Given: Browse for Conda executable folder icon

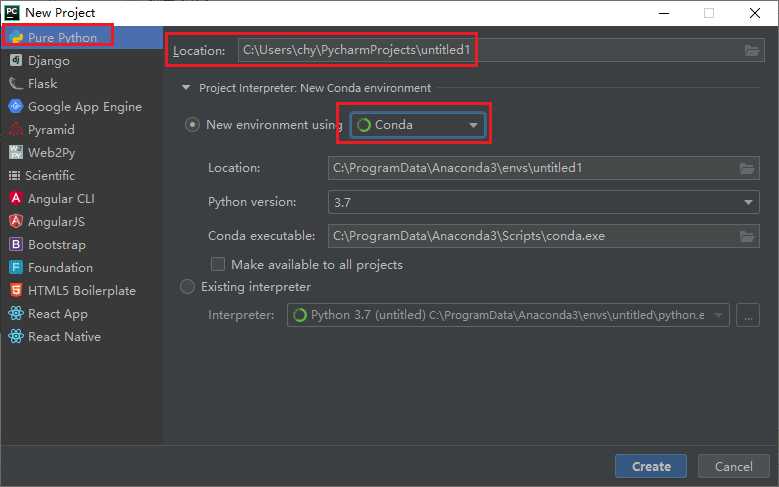Looking at the screenshot, I should (747, 237).
